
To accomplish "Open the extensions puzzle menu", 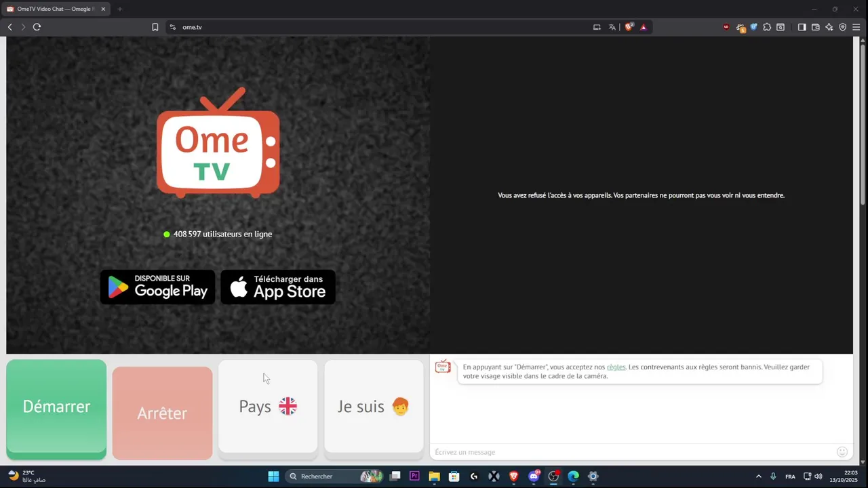I will click(767, 27).
